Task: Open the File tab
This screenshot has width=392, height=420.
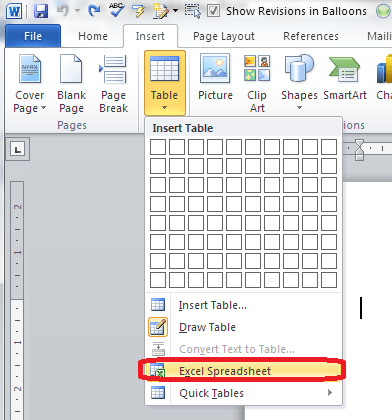Action: pos(33,36)
